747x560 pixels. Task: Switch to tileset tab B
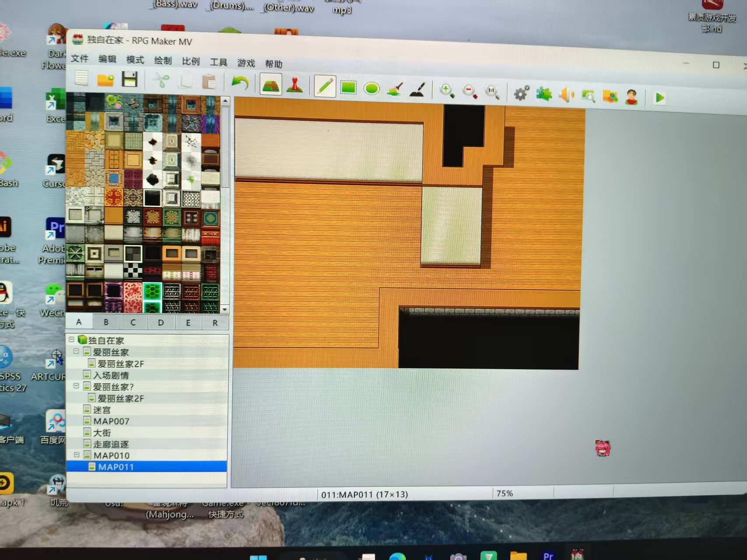click(x=106, y=322)
